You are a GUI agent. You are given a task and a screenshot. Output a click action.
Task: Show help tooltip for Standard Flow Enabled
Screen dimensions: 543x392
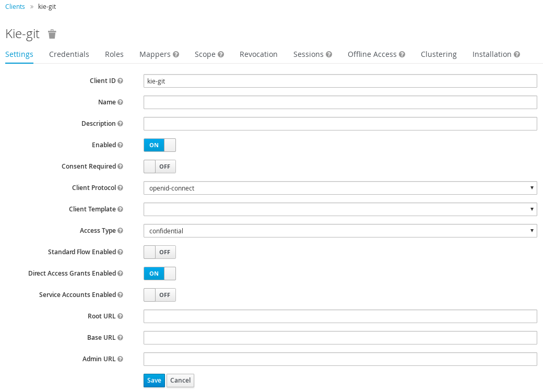(x=120, y=252)
